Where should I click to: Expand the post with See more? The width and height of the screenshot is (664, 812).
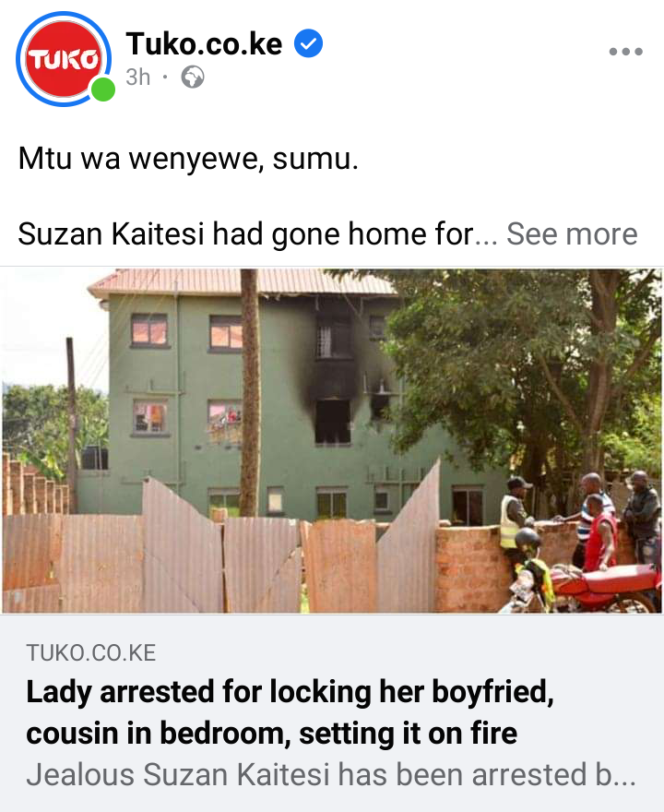572,233
